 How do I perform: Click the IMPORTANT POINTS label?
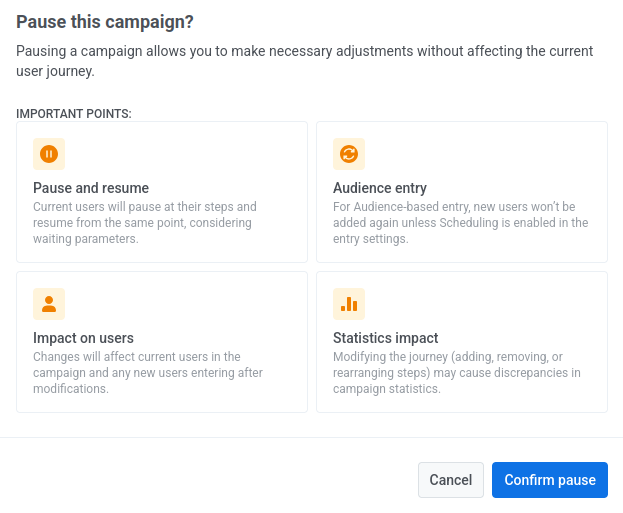[74, 114]
